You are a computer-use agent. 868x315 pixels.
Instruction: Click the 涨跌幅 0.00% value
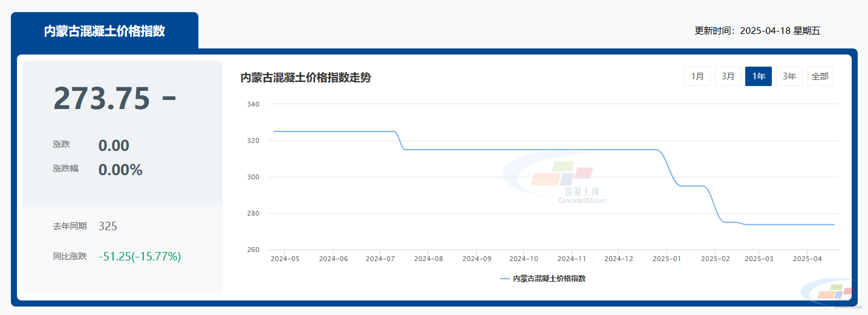(x=120, y=170)
